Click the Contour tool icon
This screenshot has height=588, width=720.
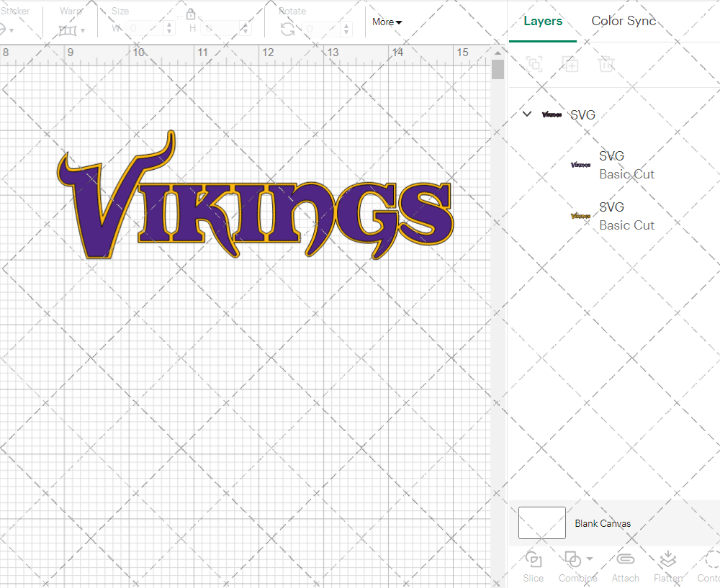coord(711,560)
